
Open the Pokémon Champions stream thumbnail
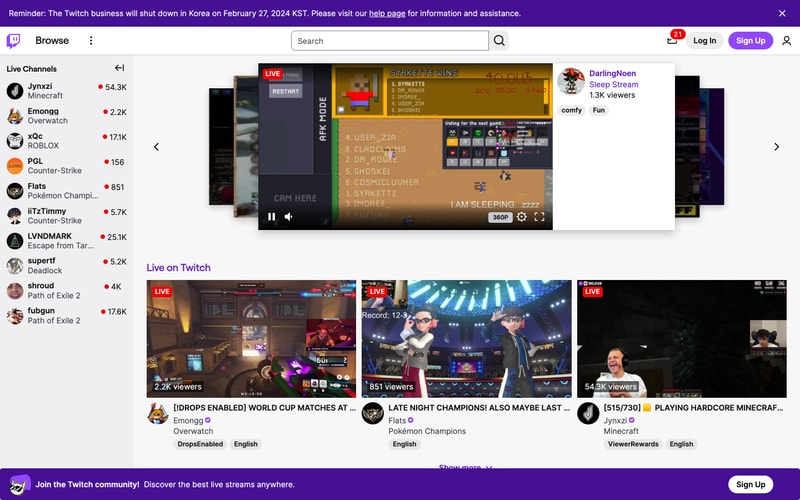point(466,339)
